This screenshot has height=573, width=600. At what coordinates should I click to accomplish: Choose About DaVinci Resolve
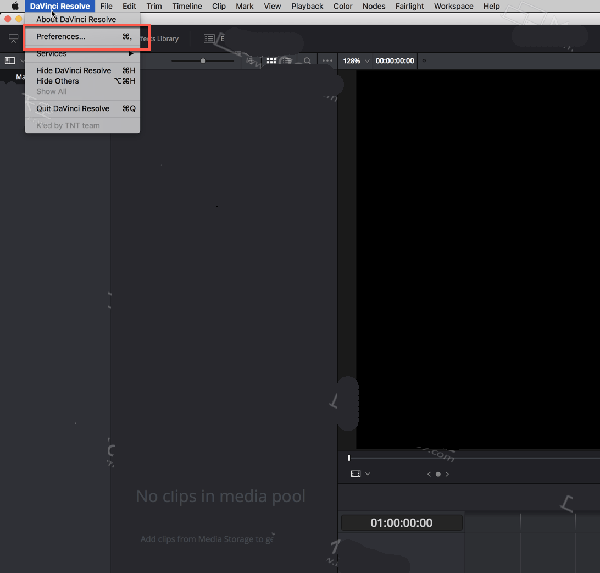[82, 19]
